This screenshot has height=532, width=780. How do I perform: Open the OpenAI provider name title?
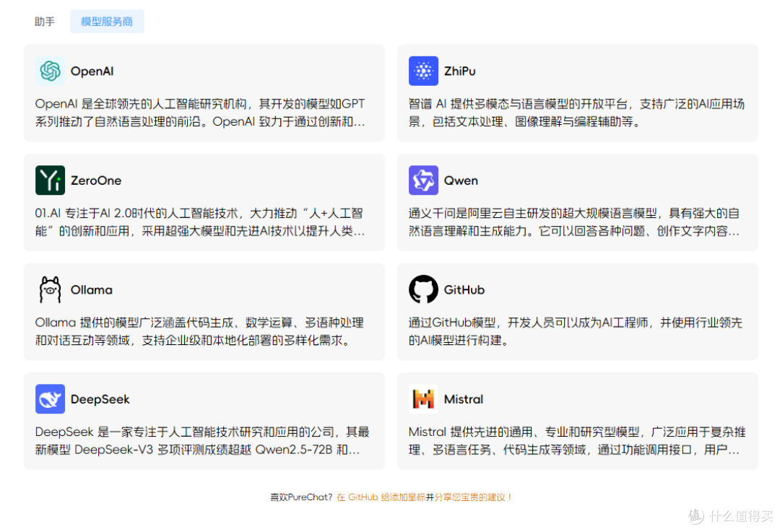click(x=92, y=71)
